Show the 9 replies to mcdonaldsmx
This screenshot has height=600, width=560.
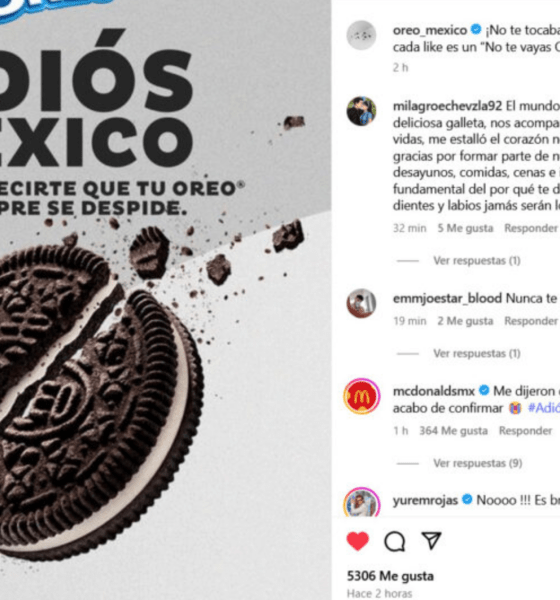[478, 463]
